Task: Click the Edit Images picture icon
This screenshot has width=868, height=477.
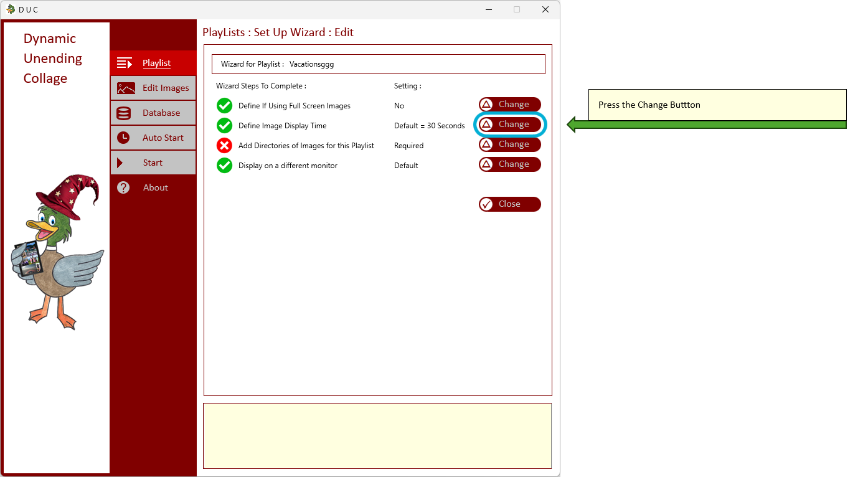Action: 126,88
